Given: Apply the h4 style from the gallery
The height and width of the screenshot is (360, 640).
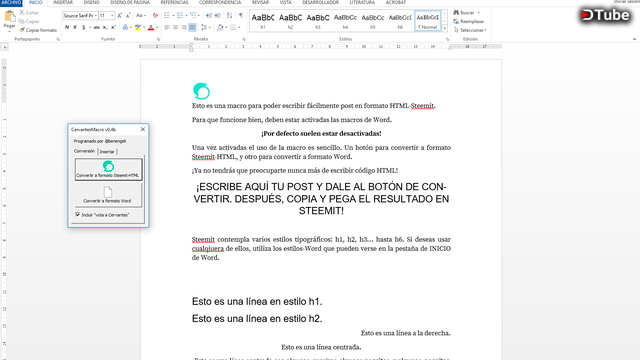Looking at the screenshot, I should point(345,21).
